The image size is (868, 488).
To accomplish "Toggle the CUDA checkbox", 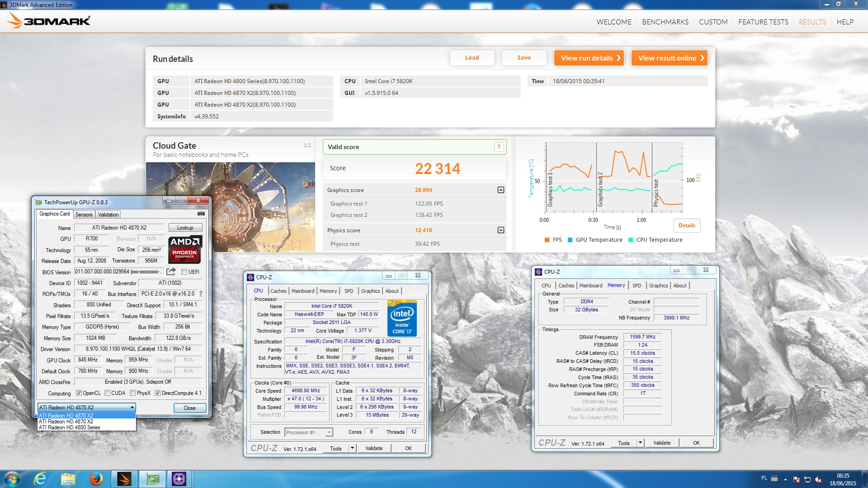I will (x=108, y=393).
